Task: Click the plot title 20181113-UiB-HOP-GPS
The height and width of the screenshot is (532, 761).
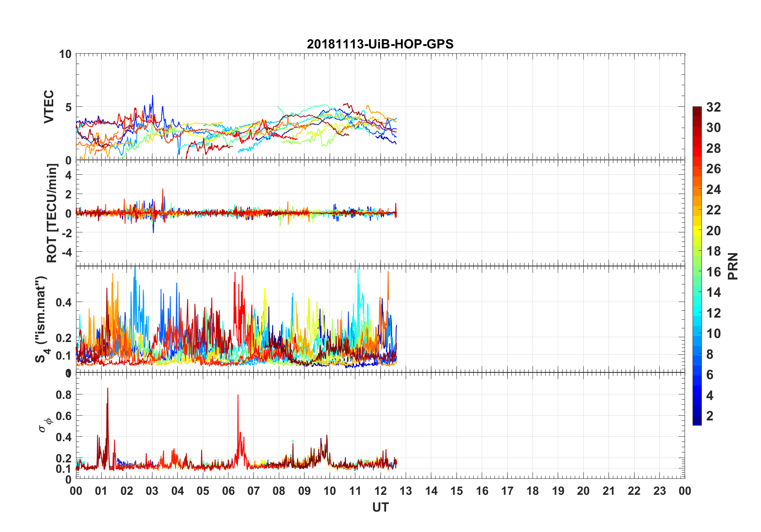Action: (380, 44)
